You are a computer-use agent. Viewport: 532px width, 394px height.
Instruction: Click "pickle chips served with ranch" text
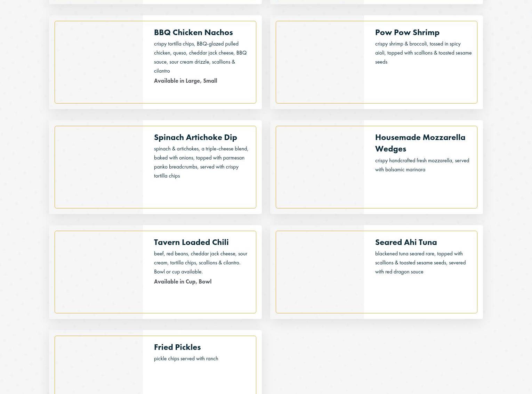186,358
